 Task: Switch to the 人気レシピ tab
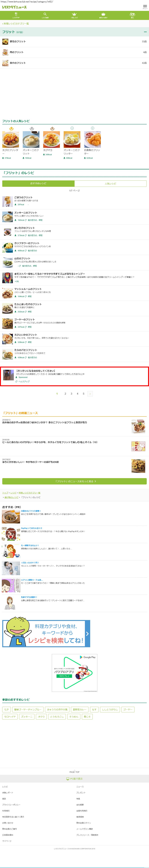pos(110,184)
